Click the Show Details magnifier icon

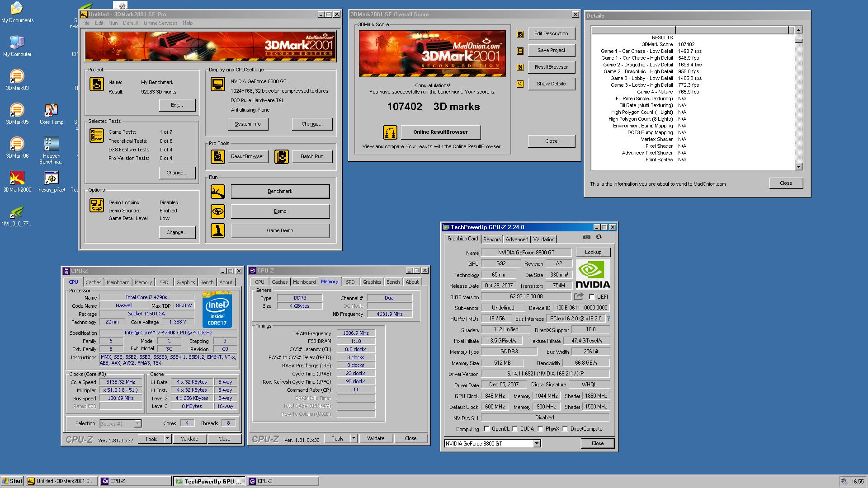(520, 84)
